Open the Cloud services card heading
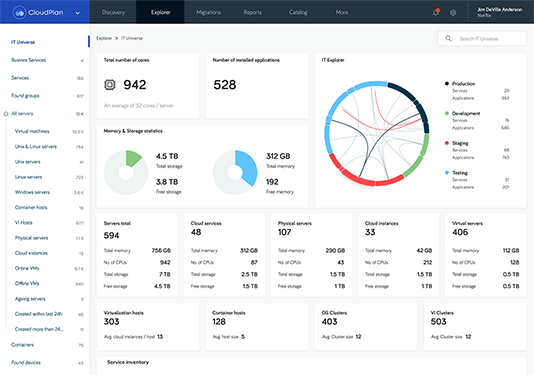534x375 pixels. [x=206, y=223]
